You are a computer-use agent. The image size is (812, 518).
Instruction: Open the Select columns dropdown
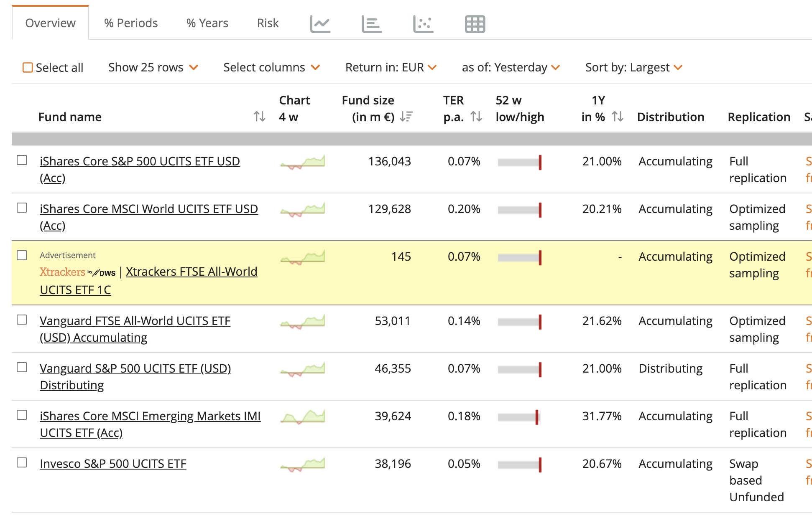[271, 67]
